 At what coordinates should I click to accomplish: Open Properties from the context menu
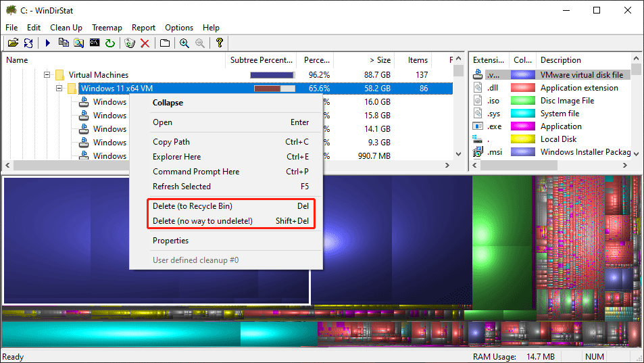(x=226, y=241)
